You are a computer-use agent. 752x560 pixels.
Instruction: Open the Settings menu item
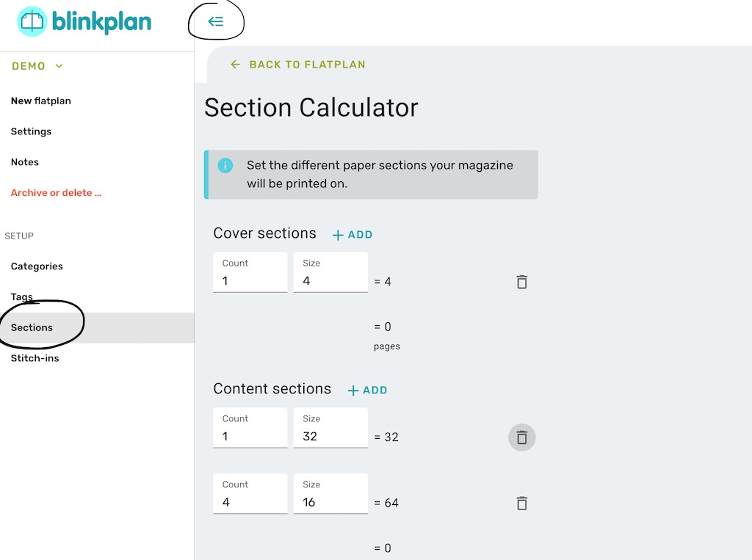[x=31, y=131]
